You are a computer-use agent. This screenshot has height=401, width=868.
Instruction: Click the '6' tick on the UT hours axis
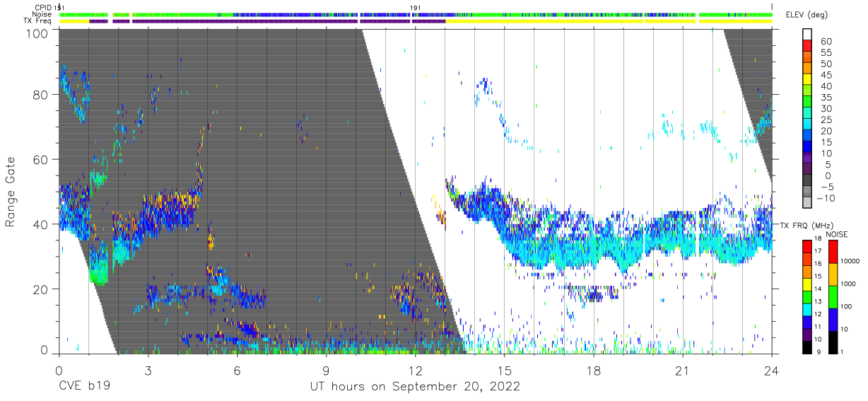tap(237, 371)
